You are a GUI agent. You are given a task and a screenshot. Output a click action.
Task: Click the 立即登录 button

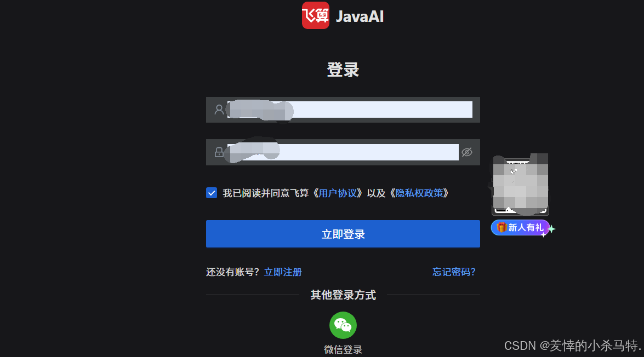pos(343,234)
